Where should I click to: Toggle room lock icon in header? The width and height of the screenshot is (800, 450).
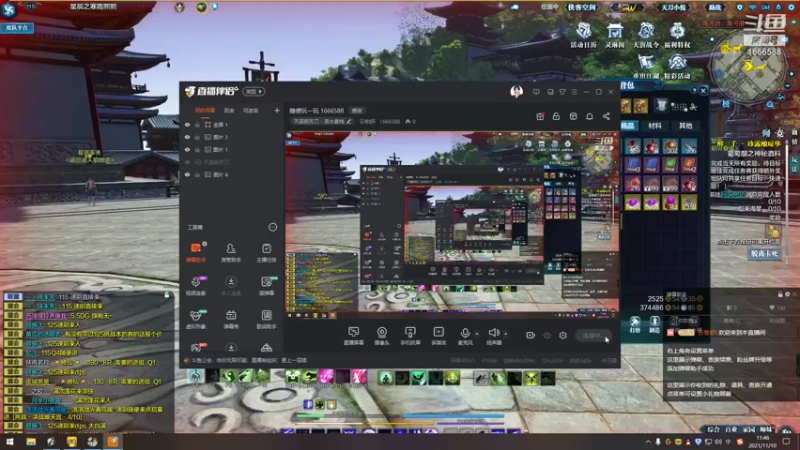coord(556,116)
